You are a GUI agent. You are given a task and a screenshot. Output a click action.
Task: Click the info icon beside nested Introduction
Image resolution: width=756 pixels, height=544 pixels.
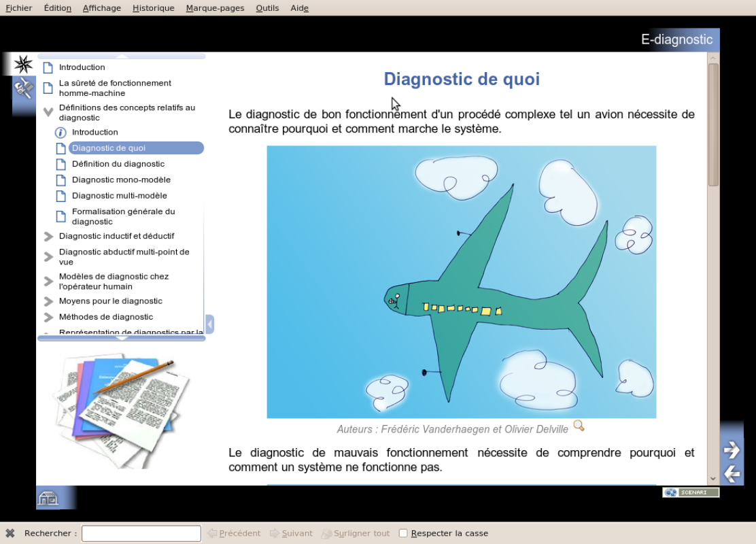coord(61,133)
